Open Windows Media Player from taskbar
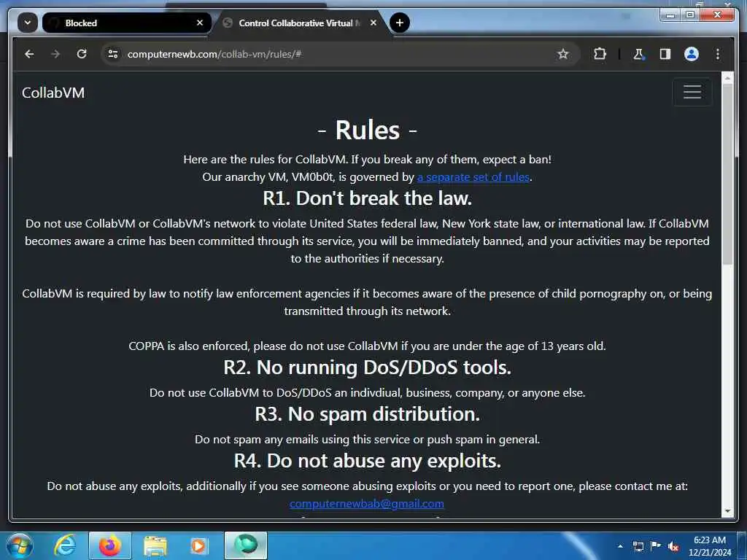 click(199, 545)
